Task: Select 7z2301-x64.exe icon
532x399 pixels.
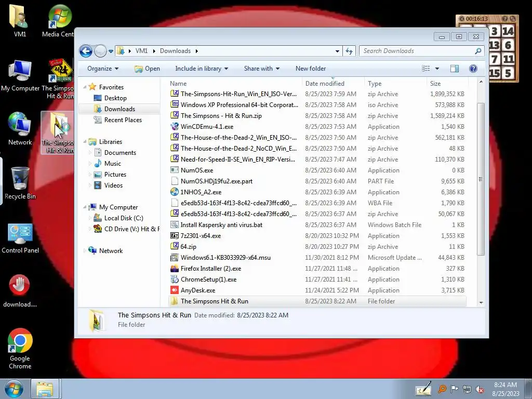Action: tap(175, 235)
